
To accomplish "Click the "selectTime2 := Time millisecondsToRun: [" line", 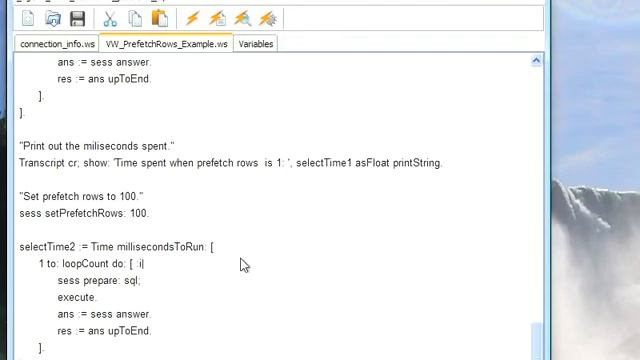I will [x=116, y=247].
